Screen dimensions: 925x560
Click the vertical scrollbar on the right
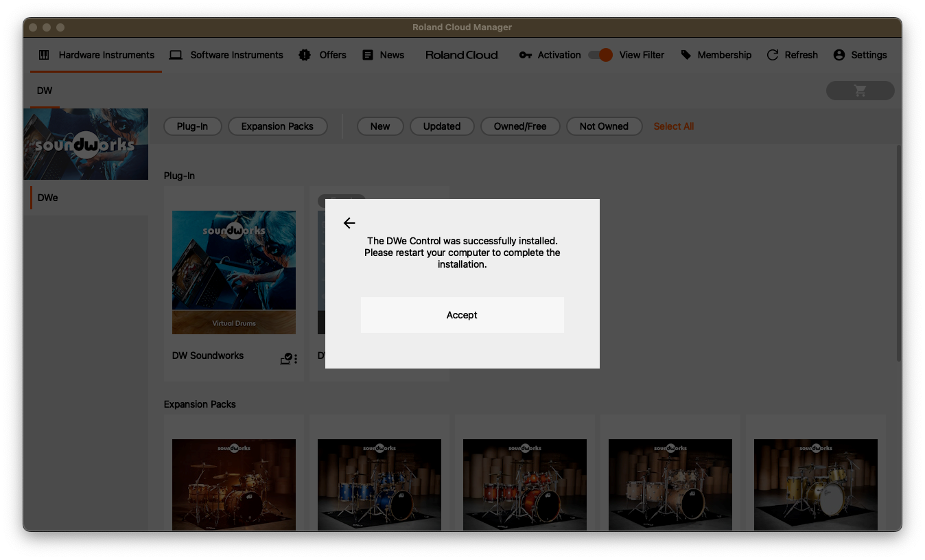899,253
